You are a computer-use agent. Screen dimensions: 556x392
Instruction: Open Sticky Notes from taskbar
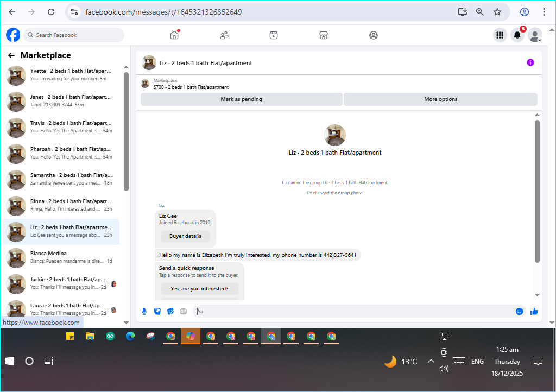[x=70, y=337]
